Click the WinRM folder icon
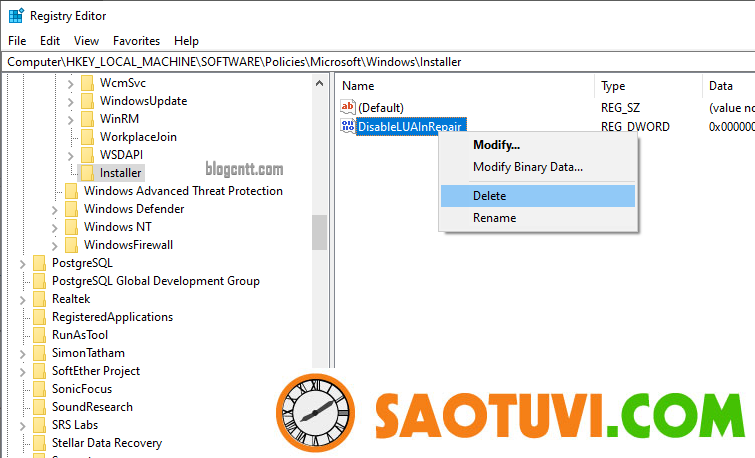Image resolution: width=755 pixels, height=458 pixels. (x=88, y=118)
